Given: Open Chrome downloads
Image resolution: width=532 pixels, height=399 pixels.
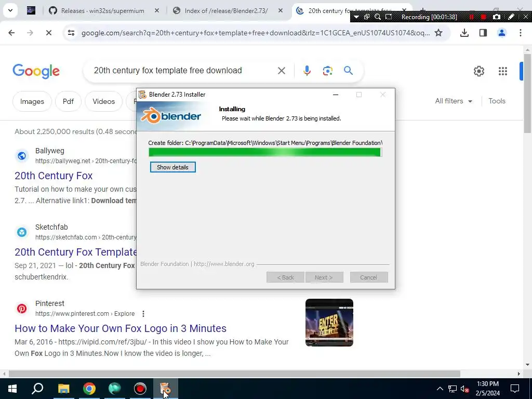Looking at the screenshot, I should (x=464, y=33).
